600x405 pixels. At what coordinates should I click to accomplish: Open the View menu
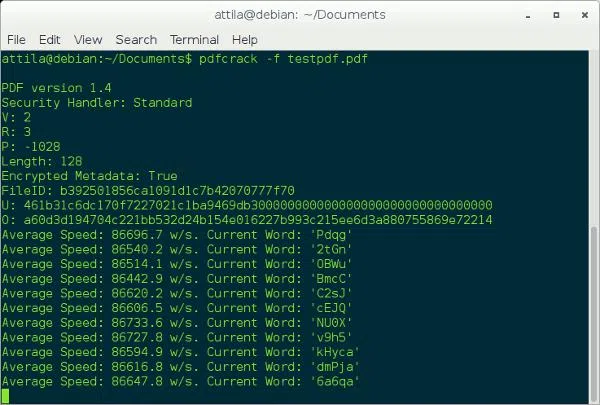88,39
